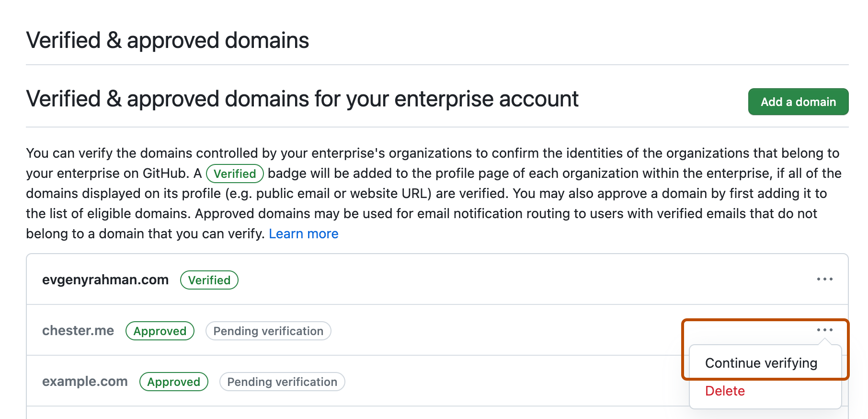Image resolution: width=868 pixels, height=419 pixels.
Task: Click the Approved badge next to example.com
Action: (x=173, y=382)
